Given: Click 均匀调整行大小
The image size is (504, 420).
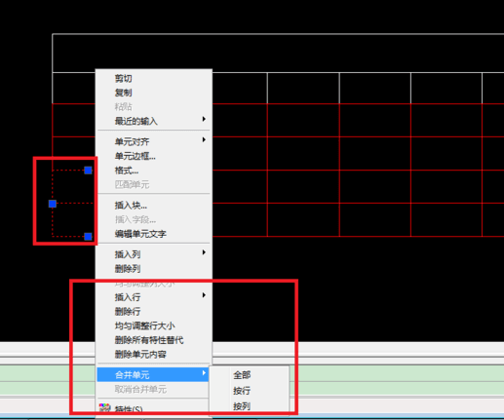Looking at the screenshot, I should click(x=144, y=325).
